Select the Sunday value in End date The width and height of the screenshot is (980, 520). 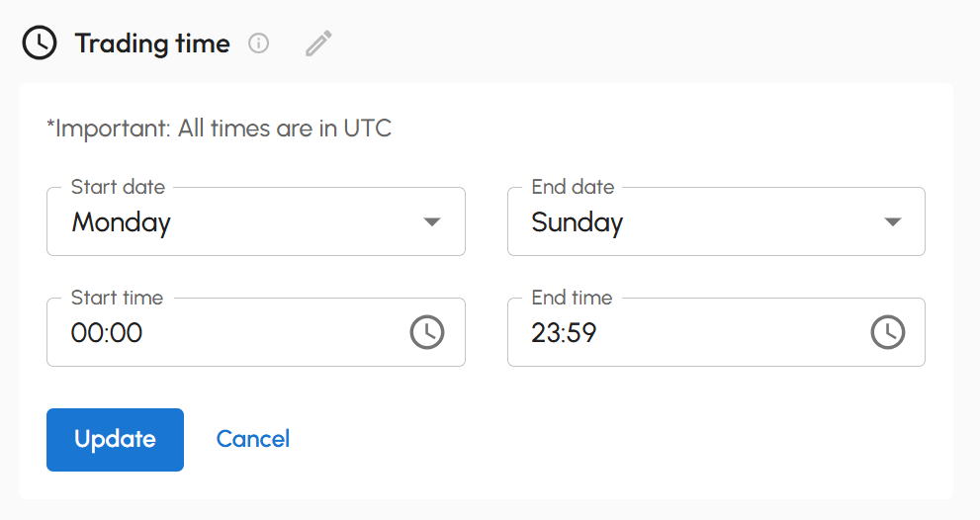pyautogui.click(x=578, y=222)
